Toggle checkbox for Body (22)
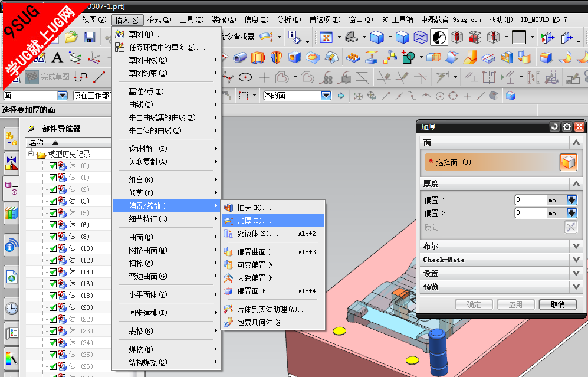Screen dimensions: 588x377 click(x=53, y=319)
